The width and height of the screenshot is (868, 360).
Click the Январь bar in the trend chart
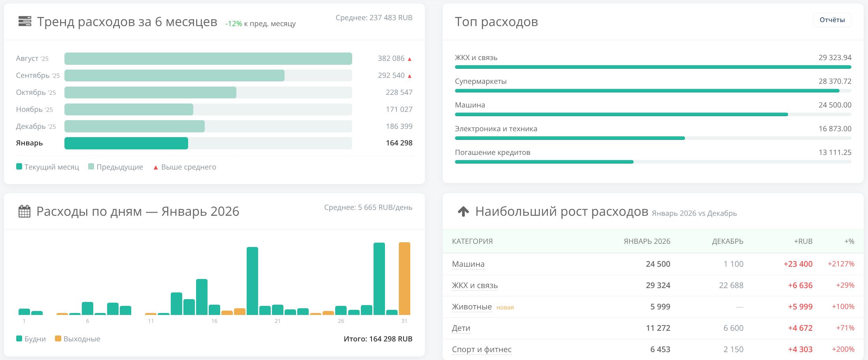[126, 143]
